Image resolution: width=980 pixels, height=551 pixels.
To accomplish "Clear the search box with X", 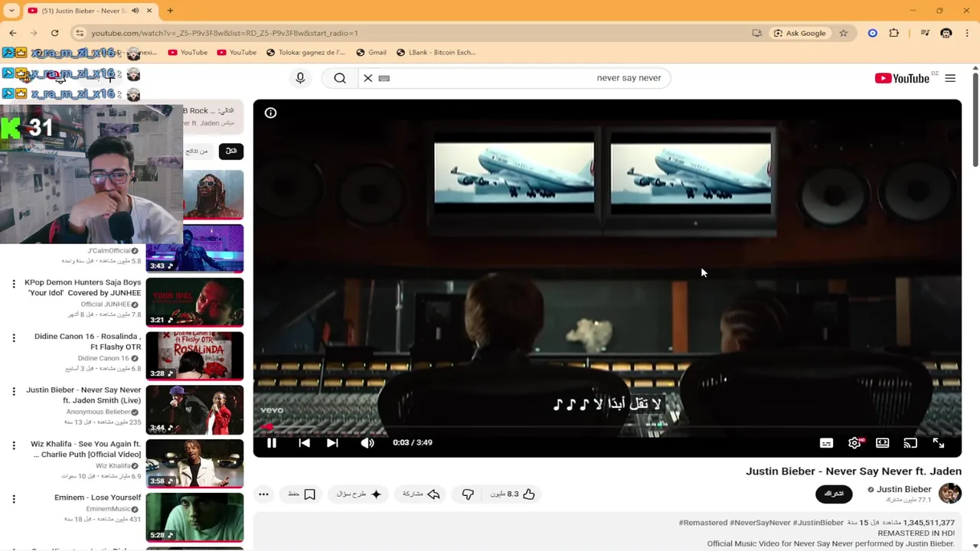I will point(368,78).
